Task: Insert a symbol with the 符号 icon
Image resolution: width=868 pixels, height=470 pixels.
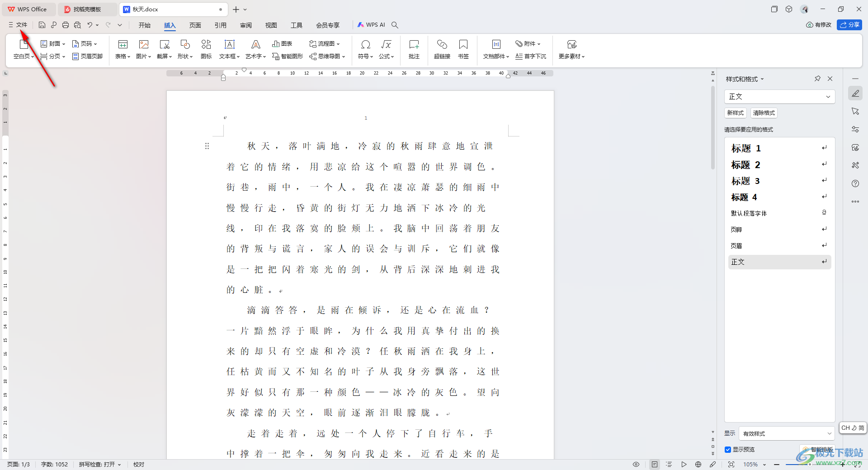Action: tap(366, 44)
